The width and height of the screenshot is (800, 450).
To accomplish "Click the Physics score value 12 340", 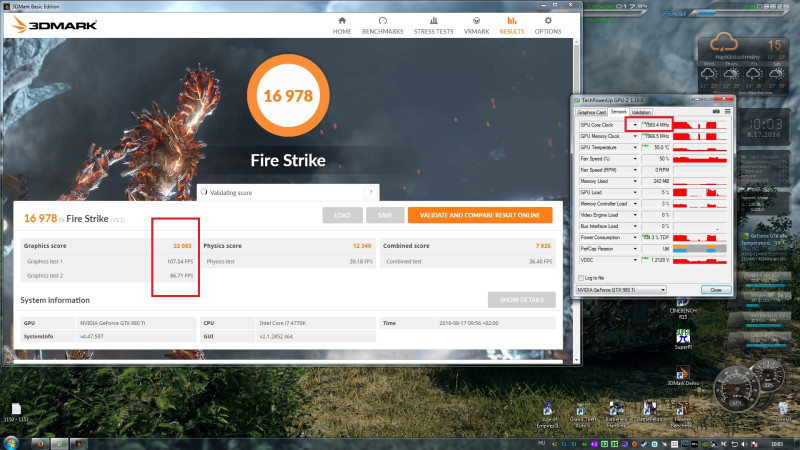I will (362, 246).
